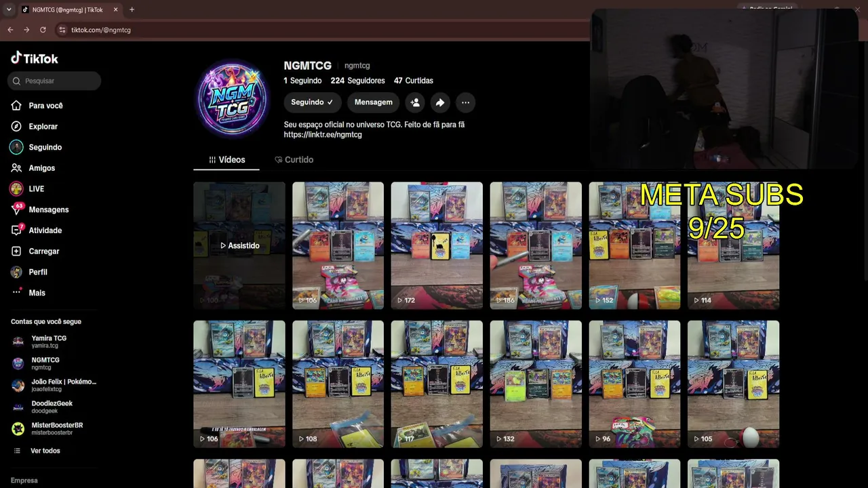Open the linktr.ee/ngmtcg link

click(323, 135)
